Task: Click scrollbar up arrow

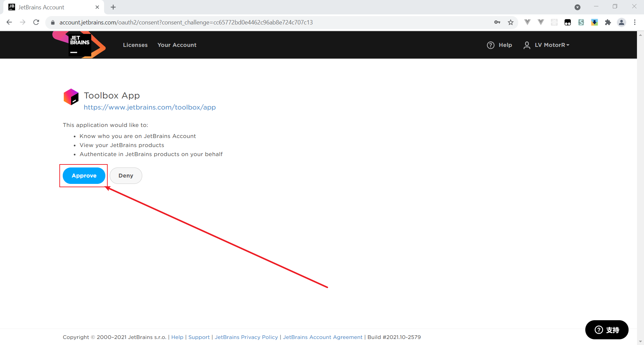Action: click(x=640, y=34)
